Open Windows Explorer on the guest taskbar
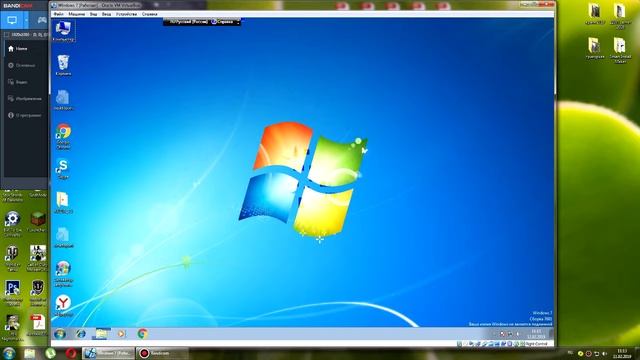640x360 pixels. pyautogui.click(x=101, y=334)
